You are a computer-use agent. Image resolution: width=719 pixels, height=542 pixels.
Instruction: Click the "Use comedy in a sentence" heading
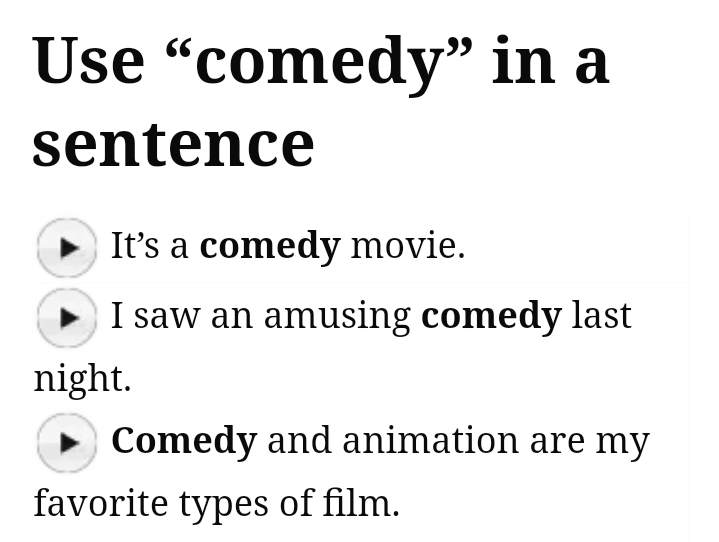[320, 101]
